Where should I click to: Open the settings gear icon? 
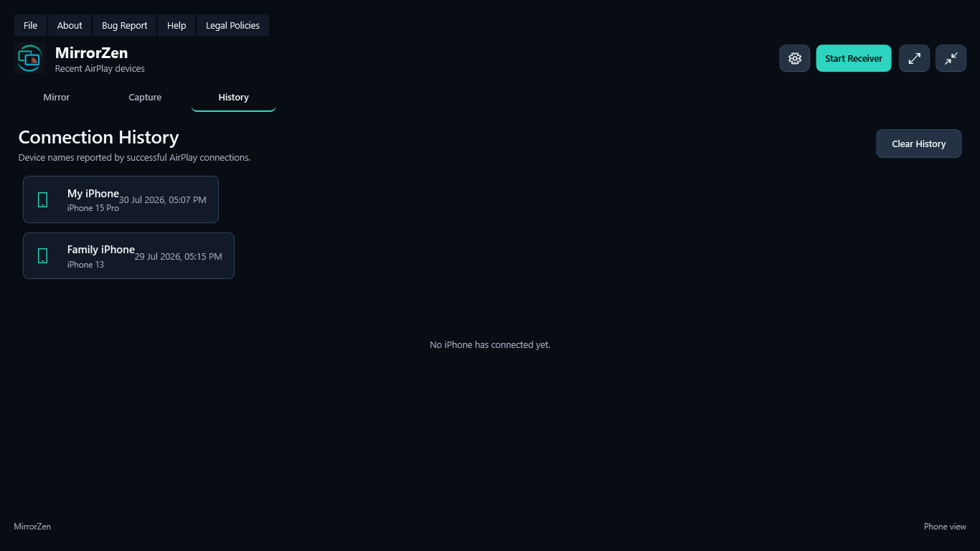(795, 59)
